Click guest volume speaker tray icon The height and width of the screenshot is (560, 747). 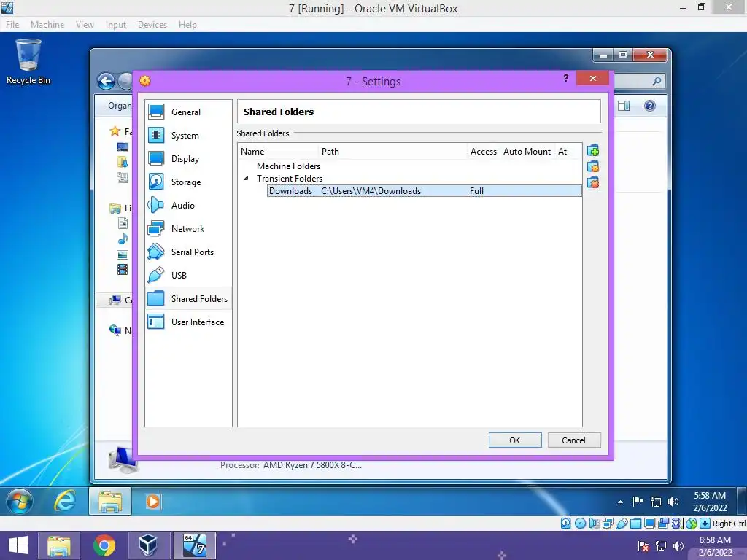[673, 502]
